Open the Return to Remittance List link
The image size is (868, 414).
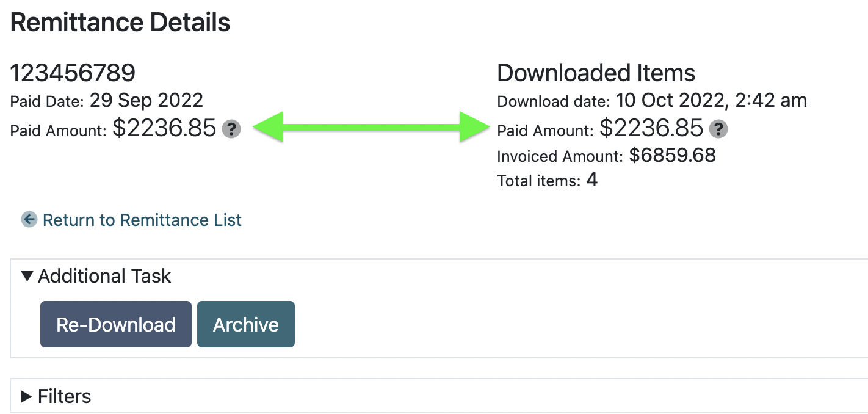point(142,220)
